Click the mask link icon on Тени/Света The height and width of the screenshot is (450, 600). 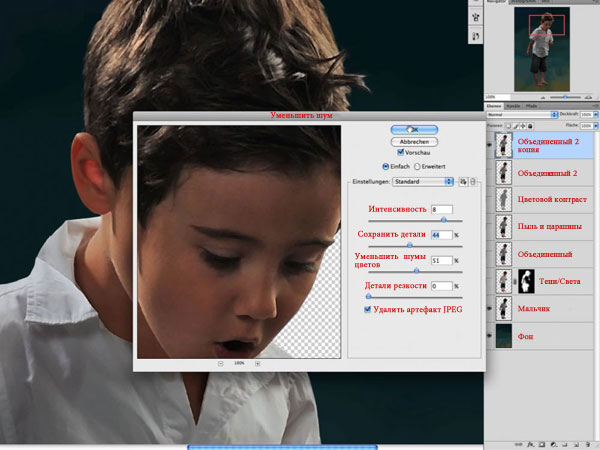(515, 281)
